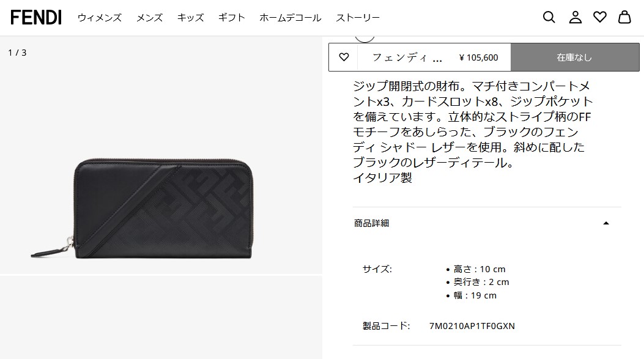This screenshot has width=644, height=359.
Task: Click the black wallet product image
Action: coord(161,155)
